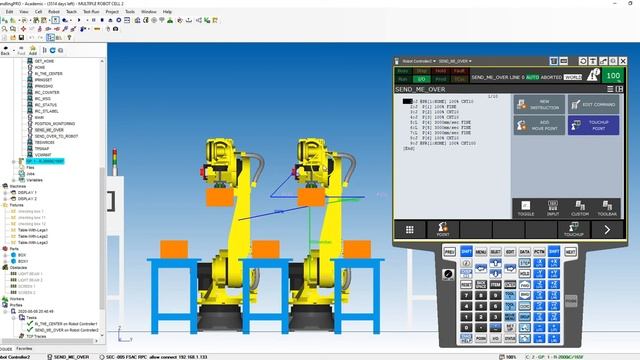Toggle the pendant on/off switch knob
This screenshot has width=640, height=360.
click(x=448, y=274)
